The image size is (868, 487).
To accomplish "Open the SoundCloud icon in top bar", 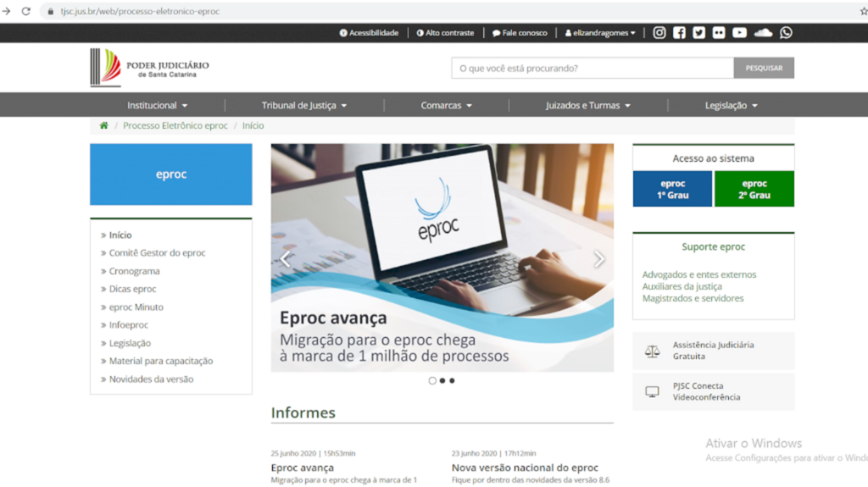I will coord(764,33).
